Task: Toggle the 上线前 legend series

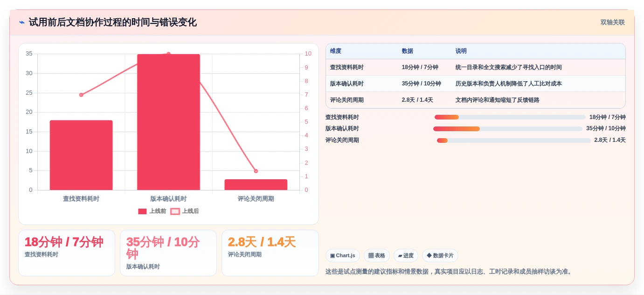Action: click(x=152, y=211)
